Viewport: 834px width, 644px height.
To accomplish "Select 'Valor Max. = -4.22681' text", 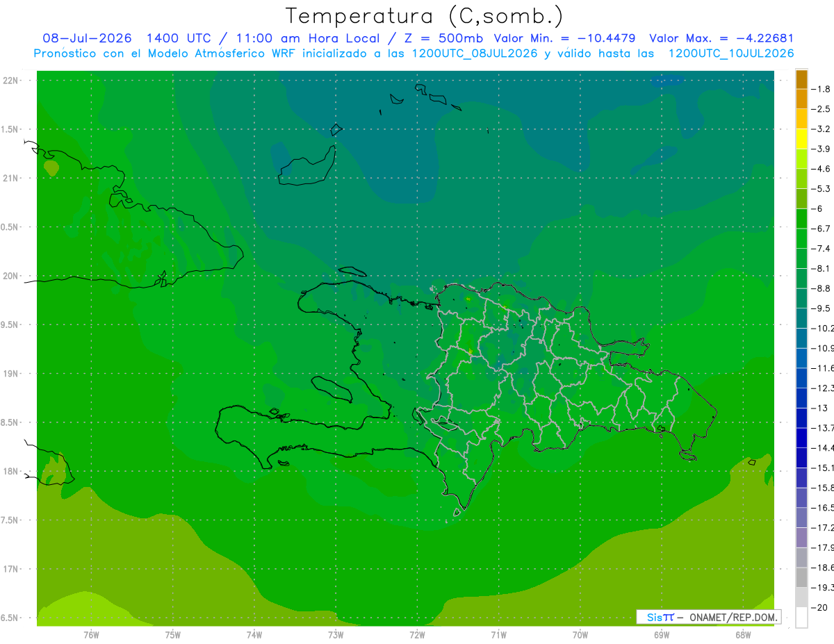I will [x=721, y=38].
